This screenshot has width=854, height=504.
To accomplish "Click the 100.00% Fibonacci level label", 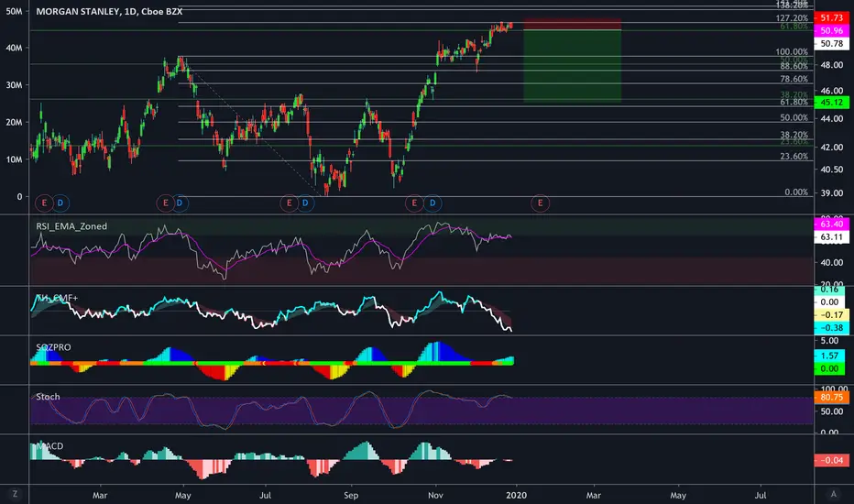I will [x=792, y=52].
